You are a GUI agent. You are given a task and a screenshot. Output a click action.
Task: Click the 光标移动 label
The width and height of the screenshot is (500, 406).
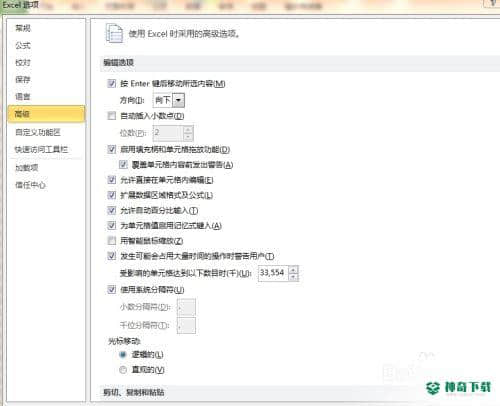coord(124,341)
